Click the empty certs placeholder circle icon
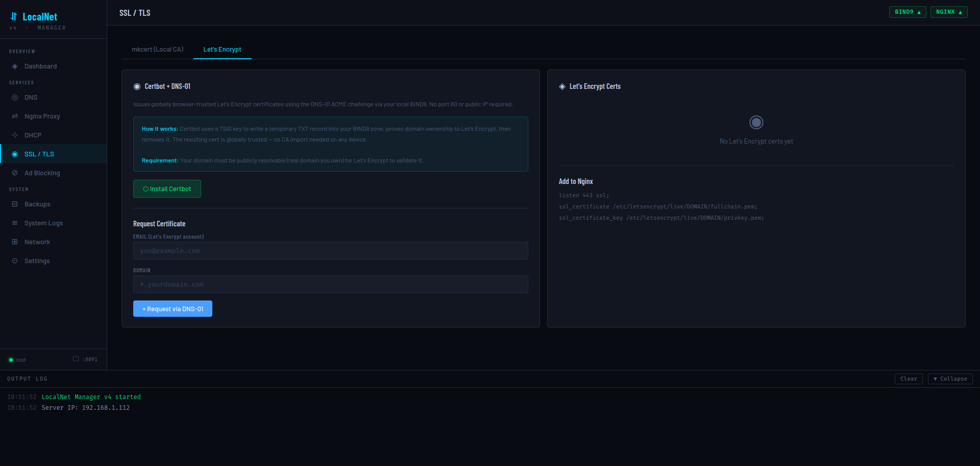The width and height of the screenshot is (980, 466). [x=756, y=123]
